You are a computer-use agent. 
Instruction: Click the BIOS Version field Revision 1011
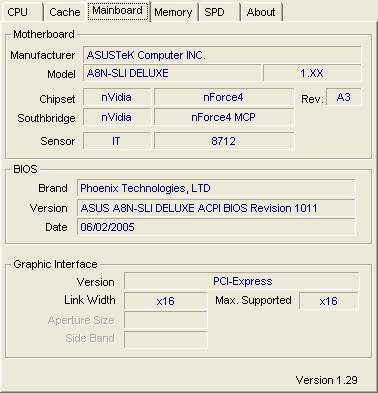click(x=216, y=208)
